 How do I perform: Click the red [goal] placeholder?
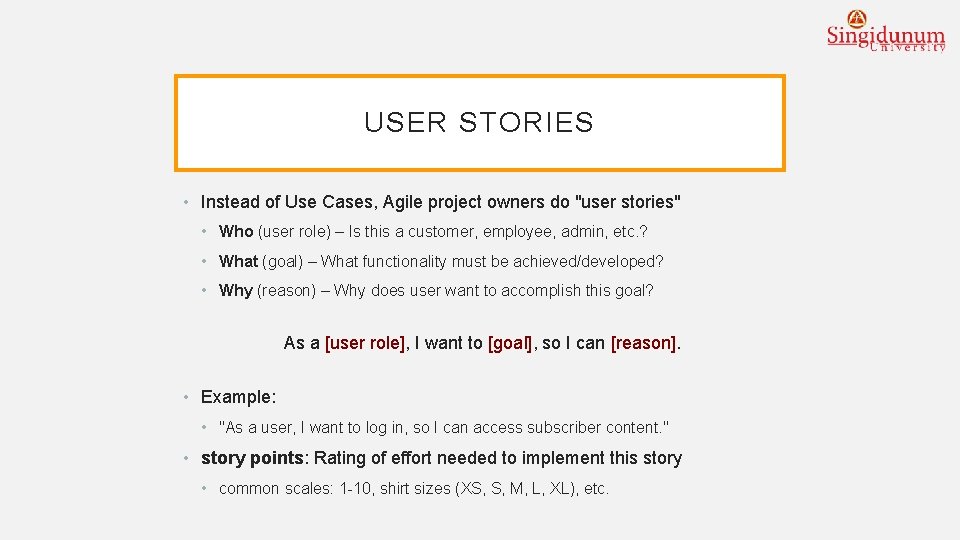tap(510, 343)
